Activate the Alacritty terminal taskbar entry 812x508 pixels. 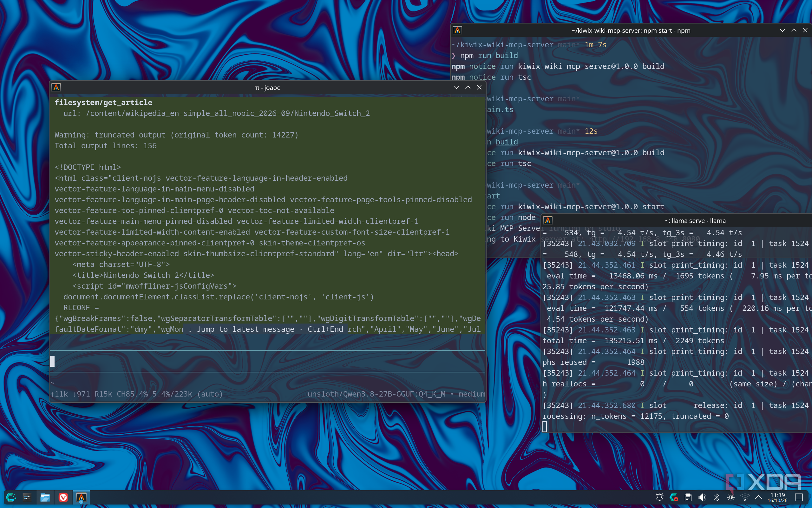81,497
